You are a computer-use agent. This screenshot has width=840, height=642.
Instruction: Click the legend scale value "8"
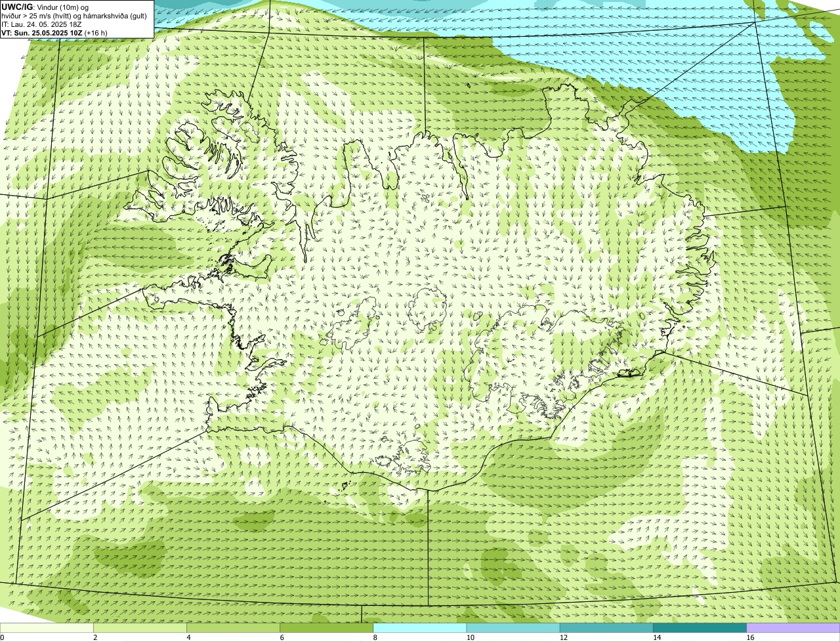pyautogui.click(x=375, y=637)
